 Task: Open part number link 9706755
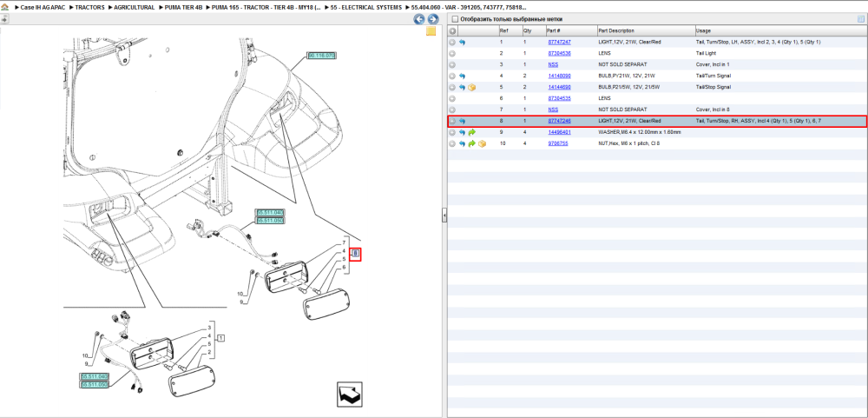pos(557,143)
